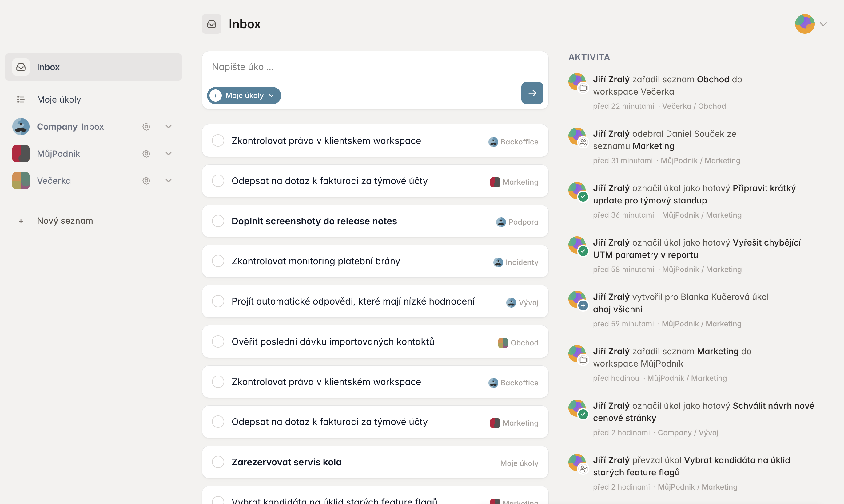Click the Moje úkoly checklist icon in sidebar

[x=21, y=100]
